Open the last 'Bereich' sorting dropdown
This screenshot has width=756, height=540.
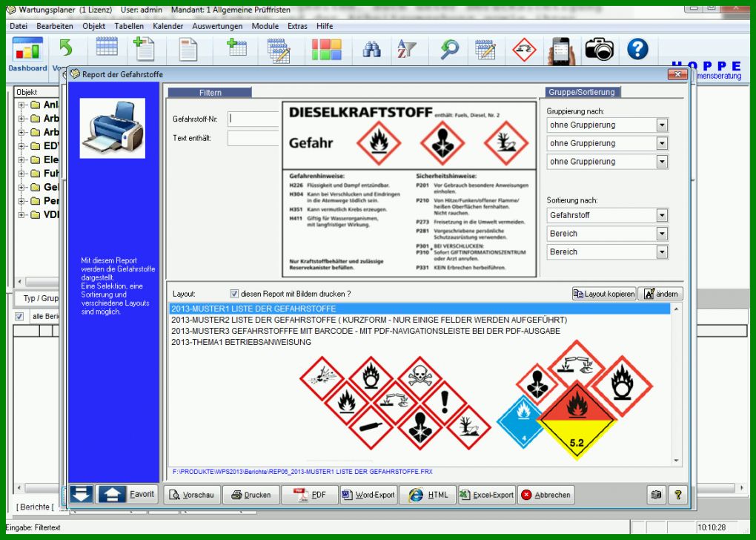tap(662, 252)
